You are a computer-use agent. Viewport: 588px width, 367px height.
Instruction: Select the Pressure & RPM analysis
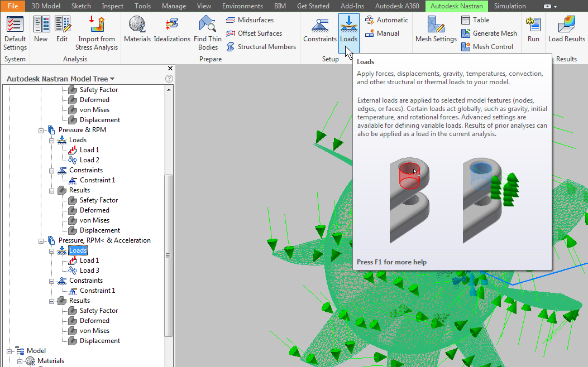point(82,130)
